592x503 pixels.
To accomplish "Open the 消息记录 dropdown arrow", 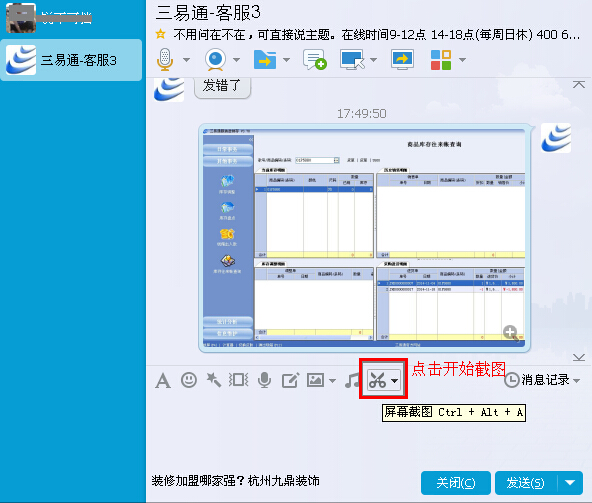I will tap(577, 381).
